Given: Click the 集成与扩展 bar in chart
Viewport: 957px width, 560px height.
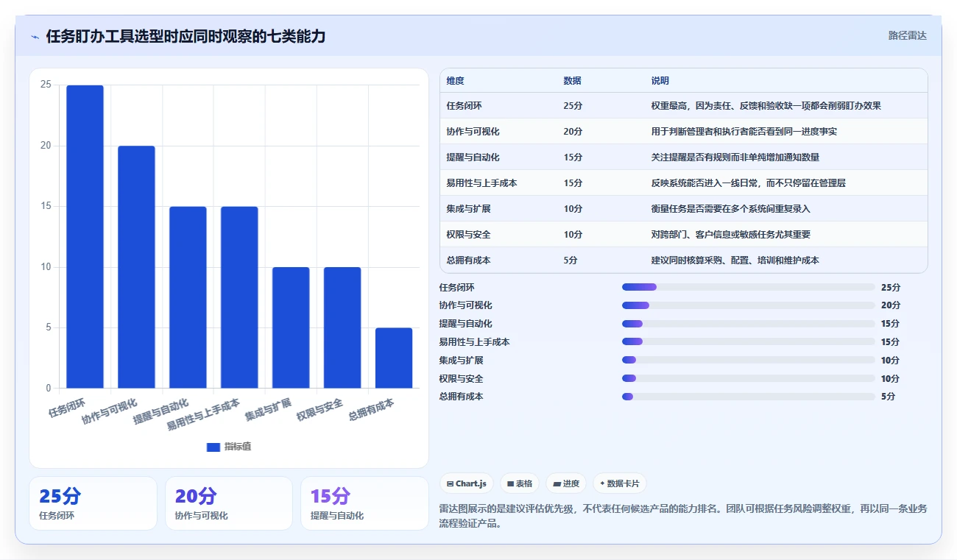Looking at the screenshot, I should point(291,327).
